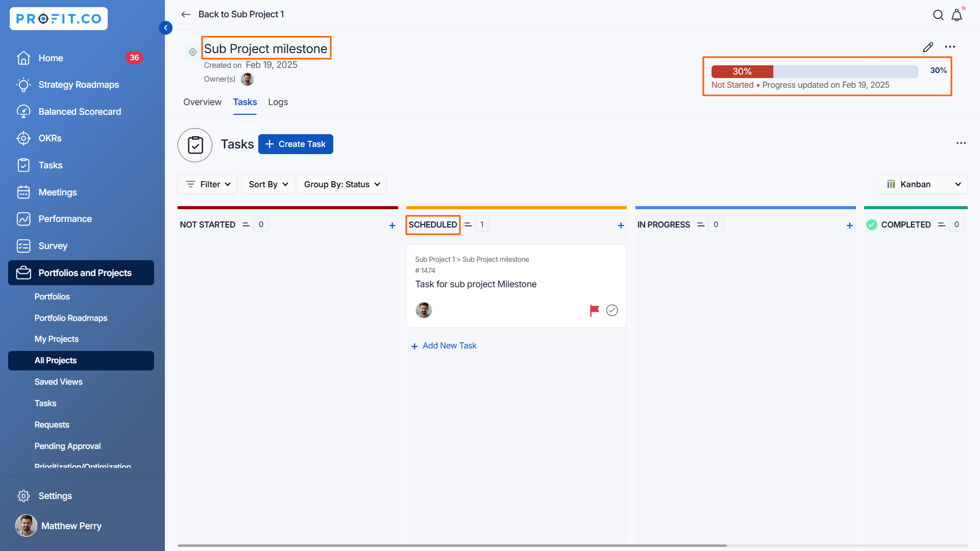
Task: Open Balanced Scorecard in sidebar
Action: tap(80, 112)
